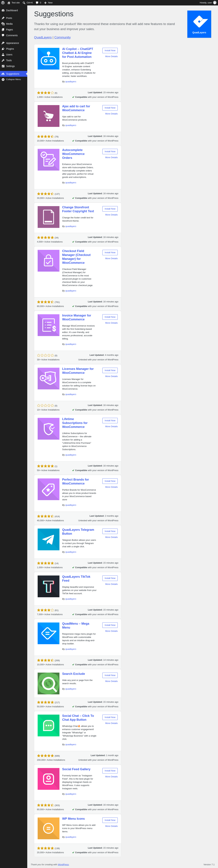Install the QuadLayers TikTok Feed plugin
218x868 pixels.
tap(110, 578)
